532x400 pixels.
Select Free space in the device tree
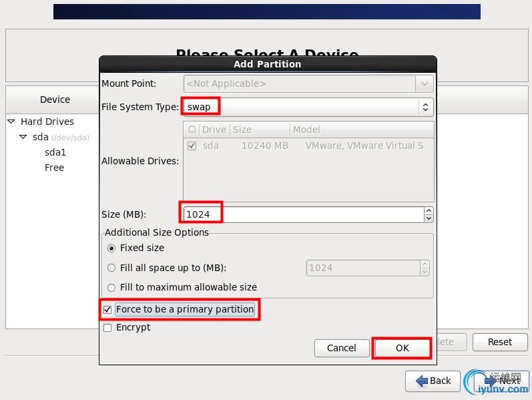point(54,168)
